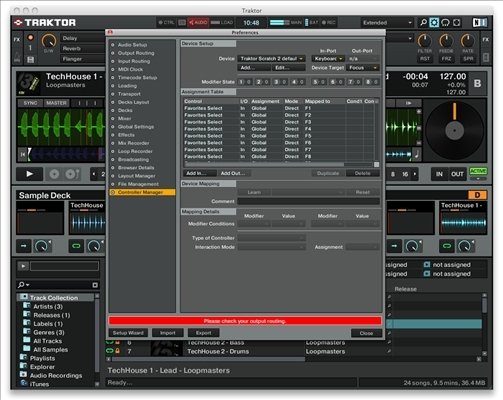Open the Device Target Focus dropdown
The width and height of the screenshot is (503, 400).
(x=363, y=68)
